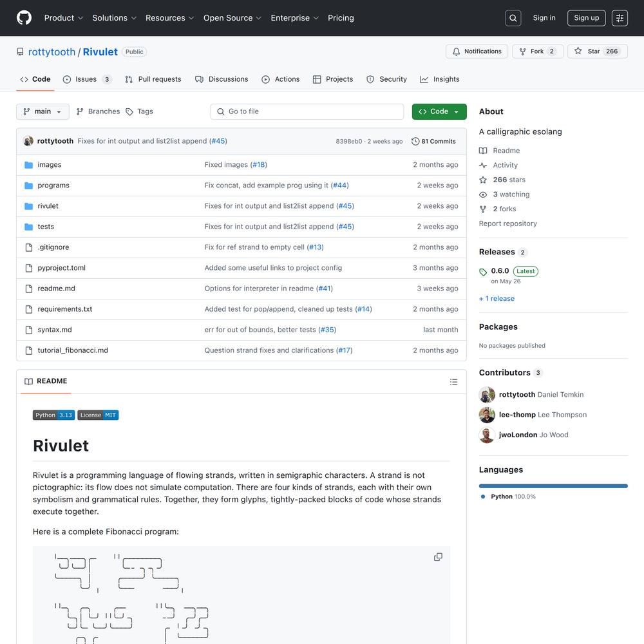Open Tags list
This screenshot has height=644, width=644.
(x=139, y=111)
